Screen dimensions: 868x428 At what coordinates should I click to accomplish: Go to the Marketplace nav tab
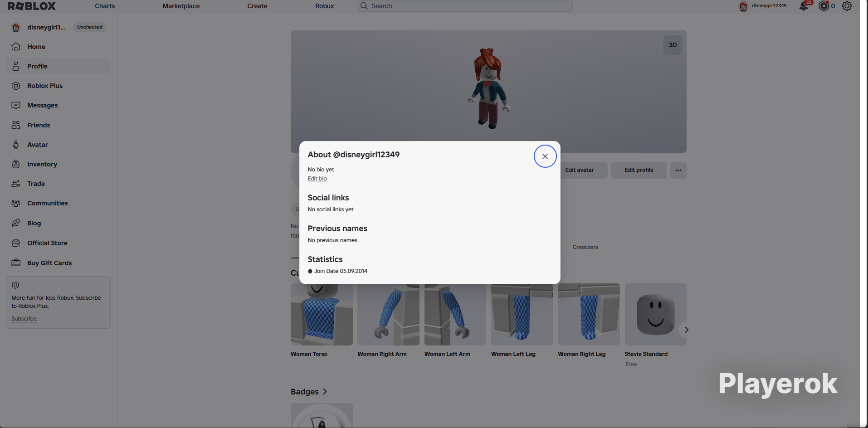181,6
